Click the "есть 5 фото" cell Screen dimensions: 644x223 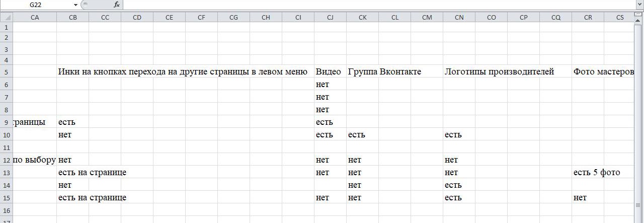[x=588, y=173]
